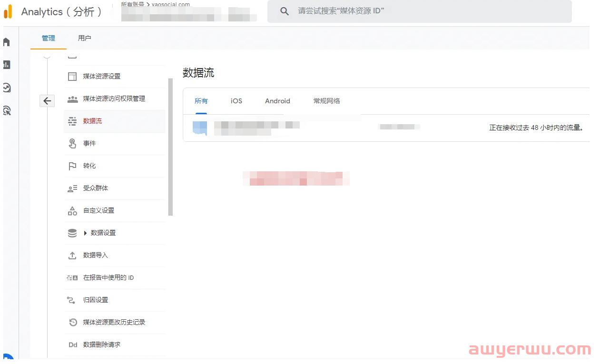Click the Google Analytics logo
Screen dimensions: 600x364
pos(8,12)
